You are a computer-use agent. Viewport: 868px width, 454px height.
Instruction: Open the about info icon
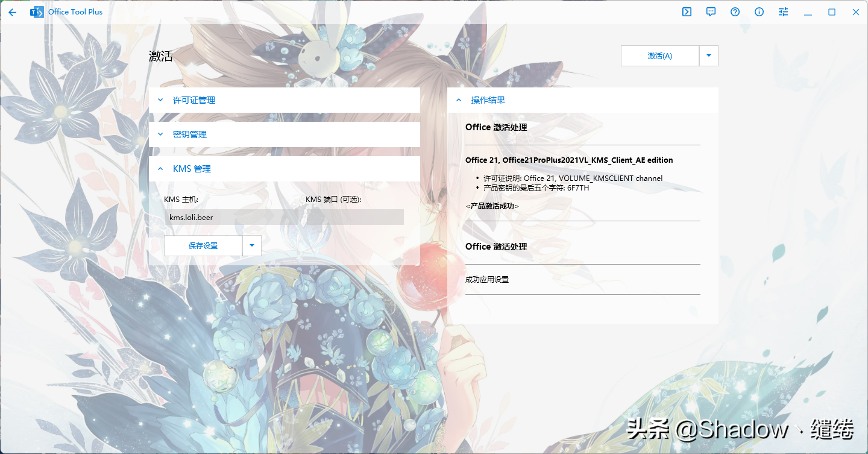pos(759,12)
